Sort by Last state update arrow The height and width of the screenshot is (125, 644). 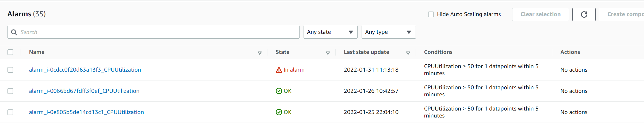408,53
